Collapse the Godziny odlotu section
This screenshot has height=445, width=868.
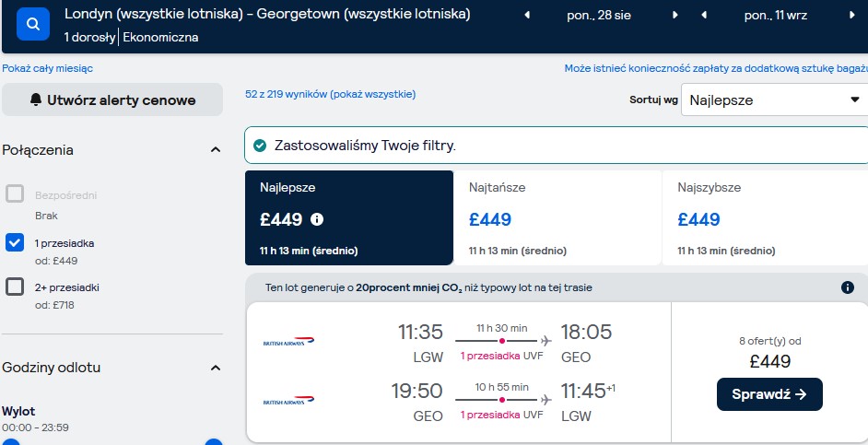click(216, 368)
